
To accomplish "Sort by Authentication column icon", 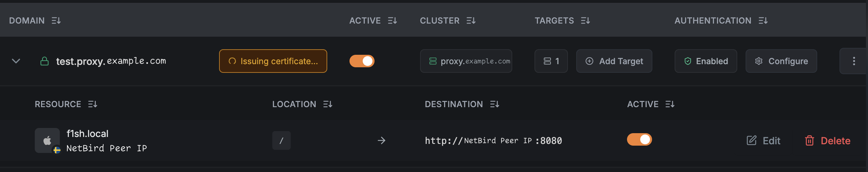I will coord(763,21).
